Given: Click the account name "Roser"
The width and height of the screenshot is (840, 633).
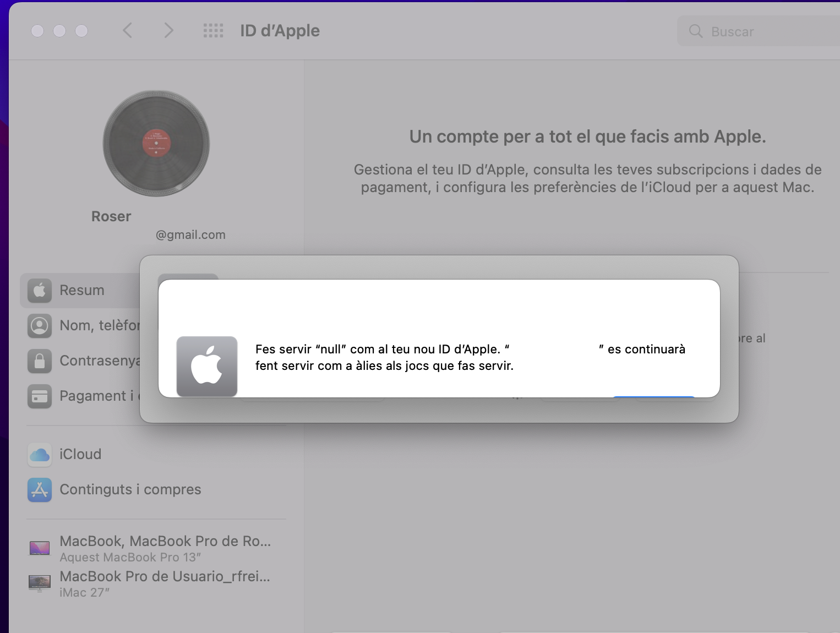Looking at the screenshot, I should 111,216.
